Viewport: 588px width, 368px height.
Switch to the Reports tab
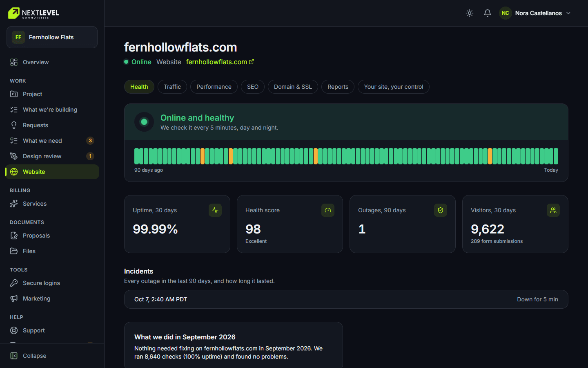pos(338,87)
